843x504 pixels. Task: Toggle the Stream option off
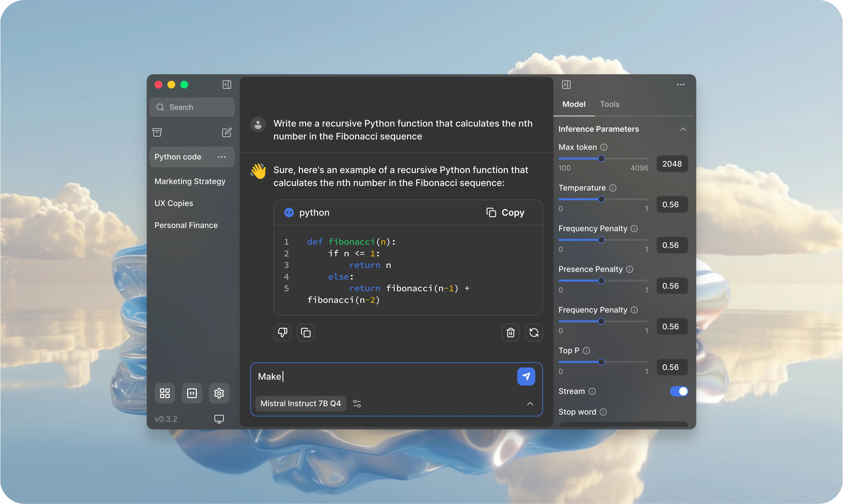tap(679, 391)
